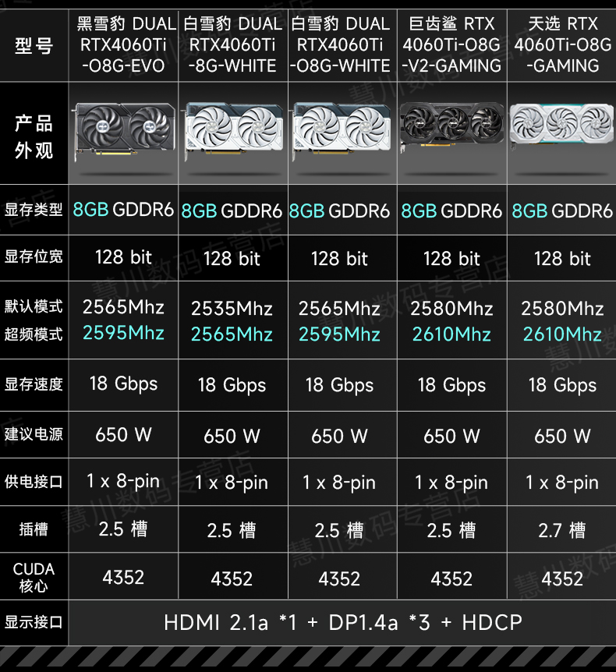Click the 2535Mhz default clock value
This screenshot has height=672, width=616.
click(232, 309)
